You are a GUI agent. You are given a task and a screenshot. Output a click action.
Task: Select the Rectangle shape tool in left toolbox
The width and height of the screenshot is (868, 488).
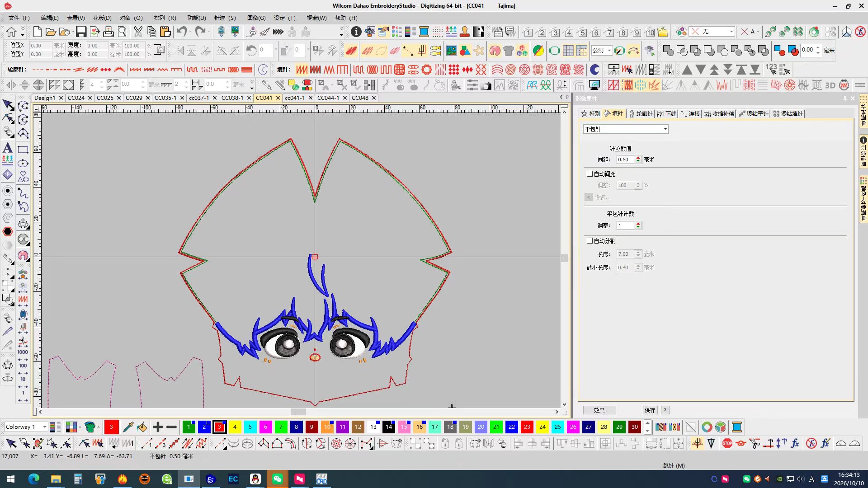(x=23, y=150)
